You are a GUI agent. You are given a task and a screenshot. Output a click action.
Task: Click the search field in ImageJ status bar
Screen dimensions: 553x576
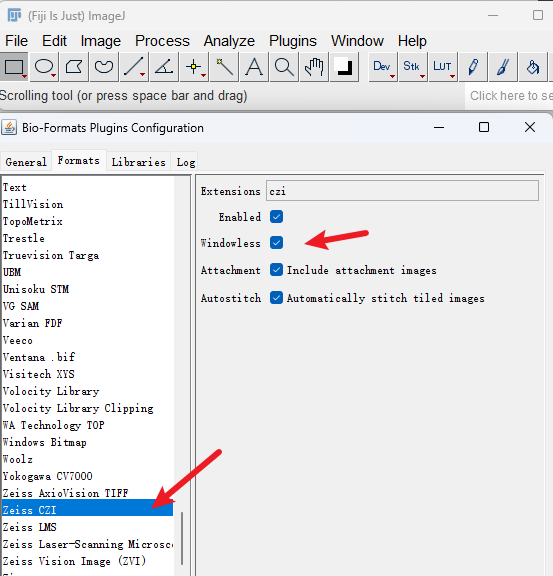pyautogui.click(x=509, y=96)
